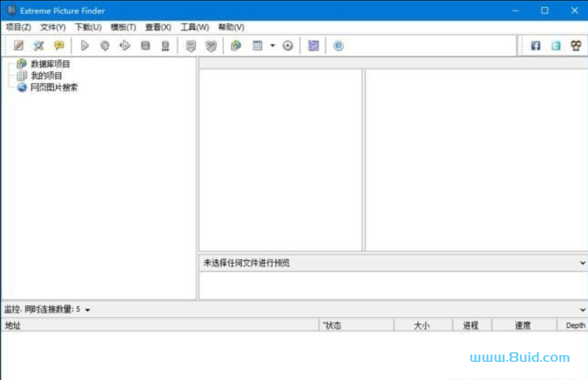
Task: Click the yellow speech bubble toolbar icon
Action: 59,46
